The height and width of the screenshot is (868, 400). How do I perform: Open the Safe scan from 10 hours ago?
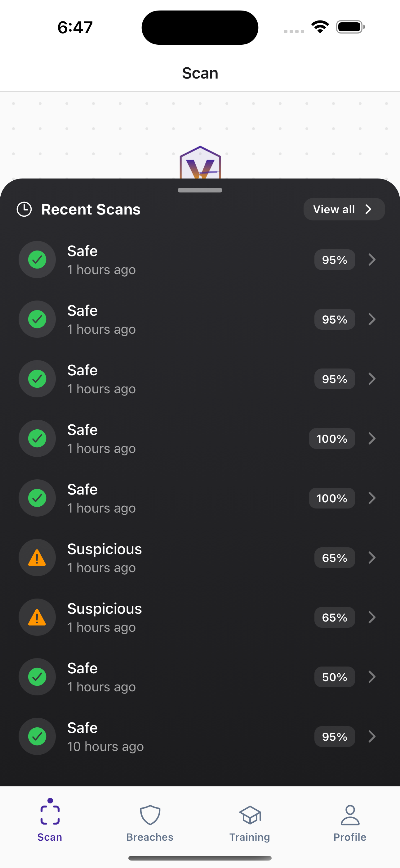[372, 736]
